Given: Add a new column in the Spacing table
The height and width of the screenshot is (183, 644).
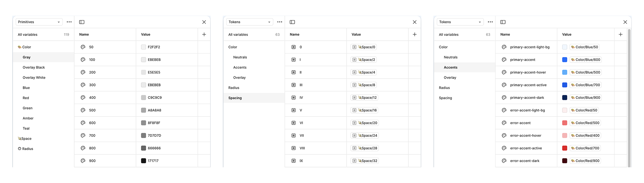Looking at the screenshot, I should click(x=415, y=34).
